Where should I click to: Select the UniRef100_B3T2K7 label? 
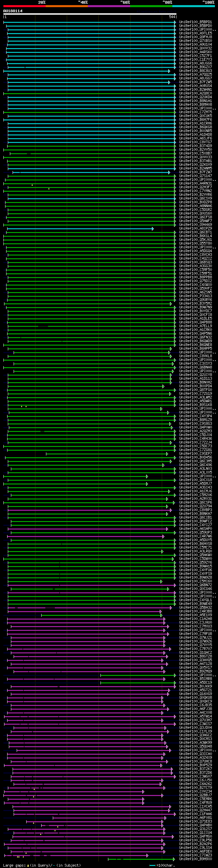point(196,769)
